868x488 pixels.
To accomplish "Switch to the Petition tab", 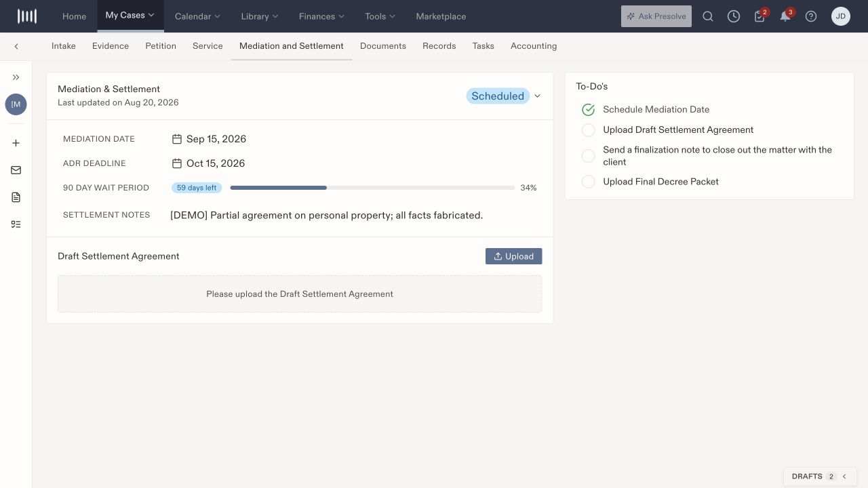I will point(161,46).
